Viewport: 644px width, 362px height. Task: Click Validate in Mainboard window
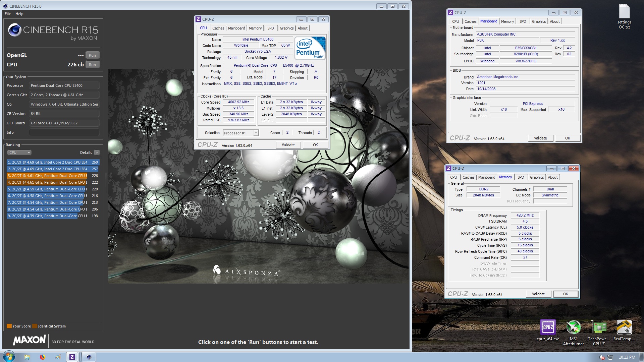pyautogui.click(x=540, y=138)
